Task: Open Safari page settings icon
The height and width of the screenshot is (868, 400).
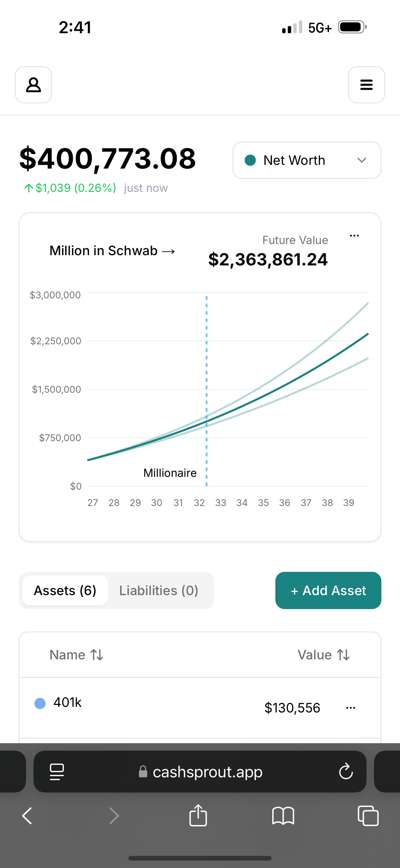Action: pyautogui.click(x=56, y=772)
